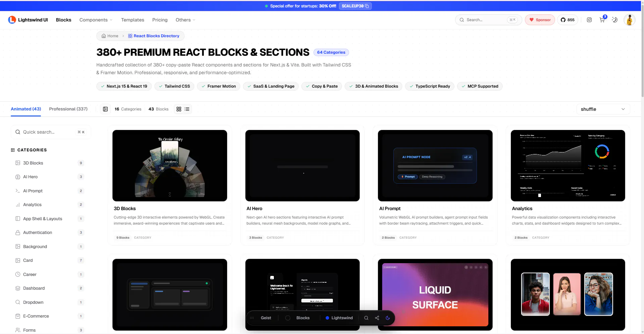Collapse the sidebar panel icon
Screen dimensions: 644x334
(x=105, y=109)
